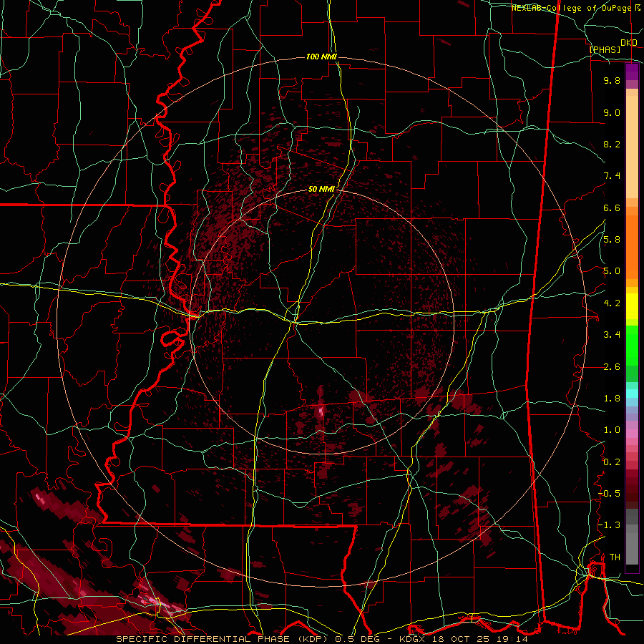Click the 50 NMI range ring label
Viewport: 644px width, 644px height.
(x=321, y=189)
